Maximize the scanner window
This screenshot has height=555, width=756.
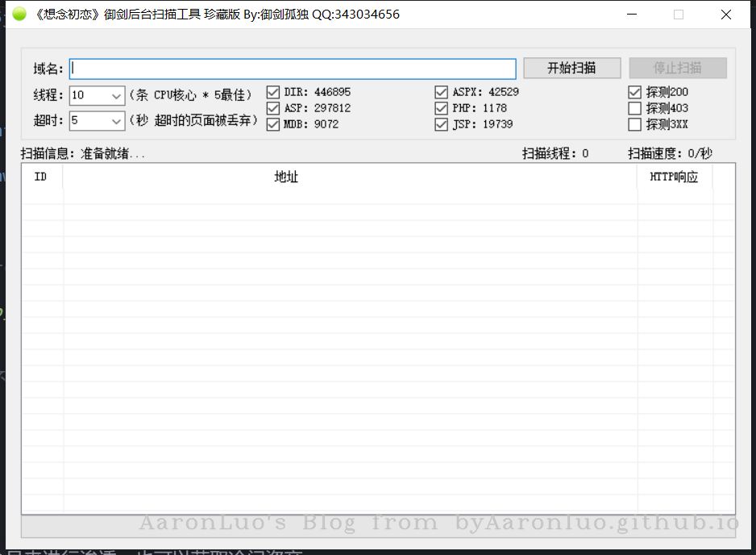coord(678,15)
